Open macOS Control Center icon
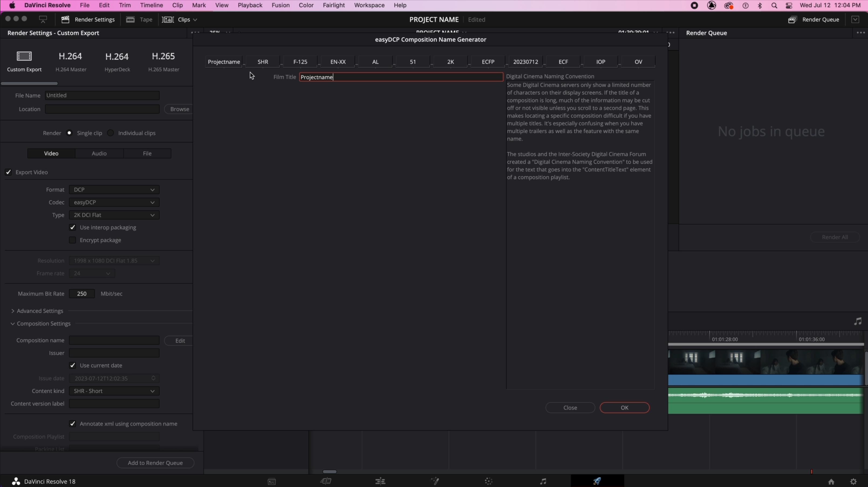This screenshot has width=868, height=487. click(789, 5)
